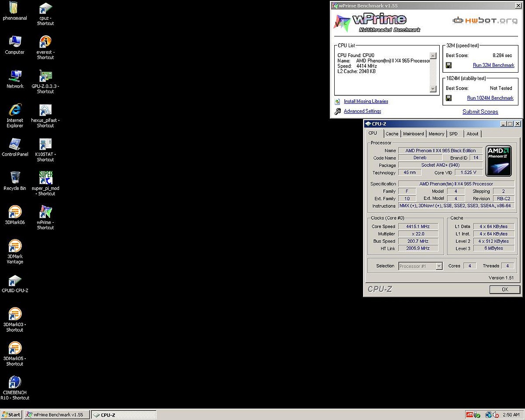525x420 pixels.
Task: Open the Windows Start menu
Action: [x=11, y=414]
